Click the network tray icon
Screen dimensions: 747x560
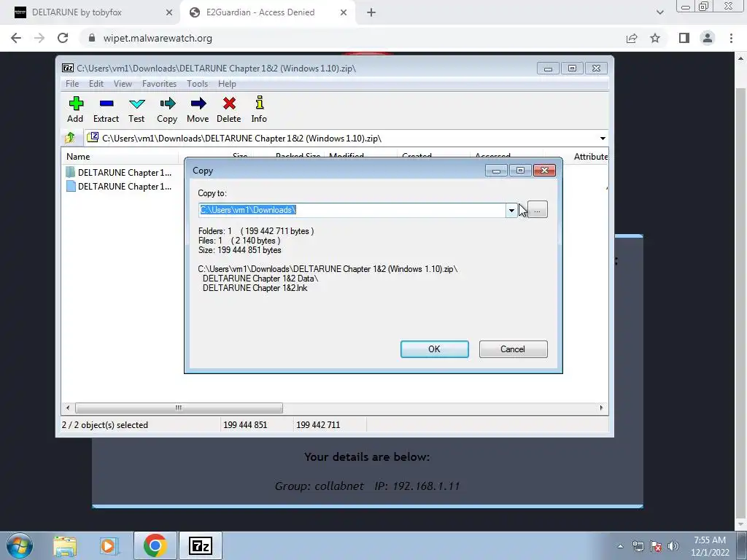pos(638,546)
